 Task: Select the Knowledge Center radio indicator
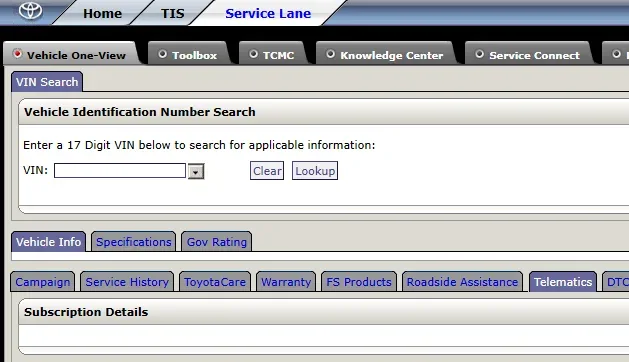coord(330,54)
